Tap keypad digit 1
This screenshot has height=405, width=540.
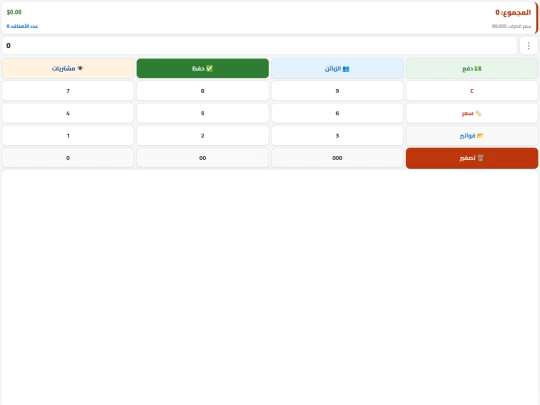68,136
